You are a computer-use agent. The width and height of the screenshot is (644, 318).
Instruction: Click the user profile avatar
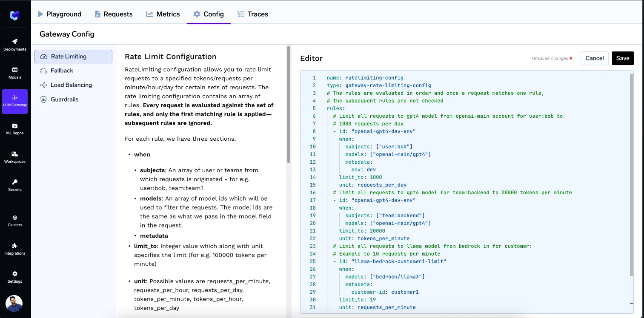(x=14, y=304)
